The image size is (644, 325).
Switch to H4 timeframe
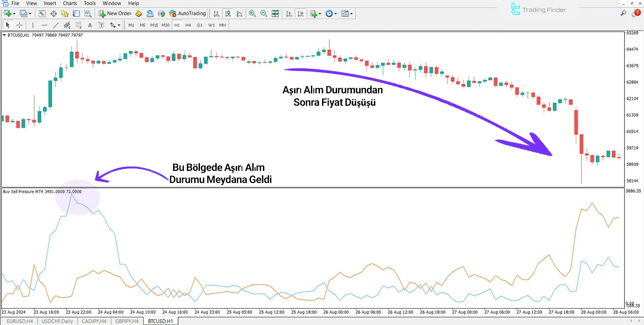[188, 25]
